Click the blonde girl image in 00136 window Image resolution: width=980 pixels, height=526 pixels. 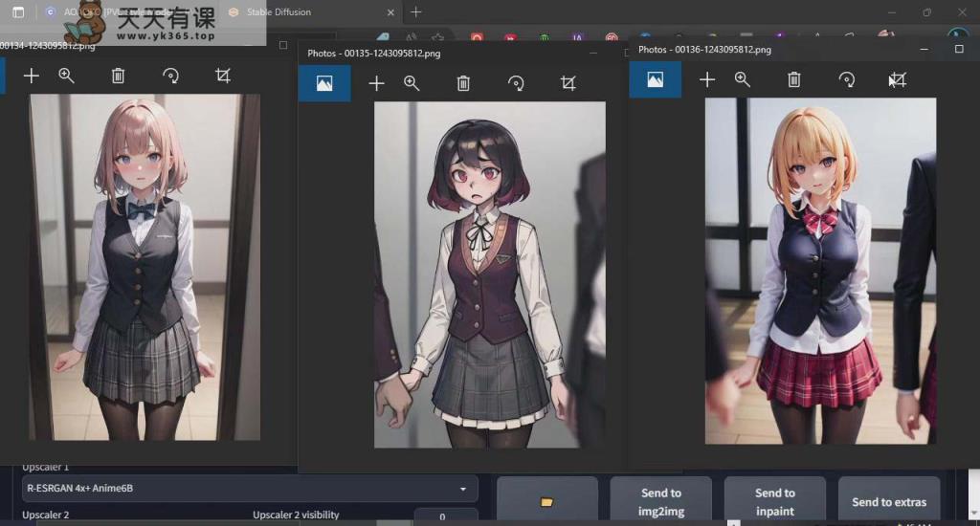[x=820, y=271]
